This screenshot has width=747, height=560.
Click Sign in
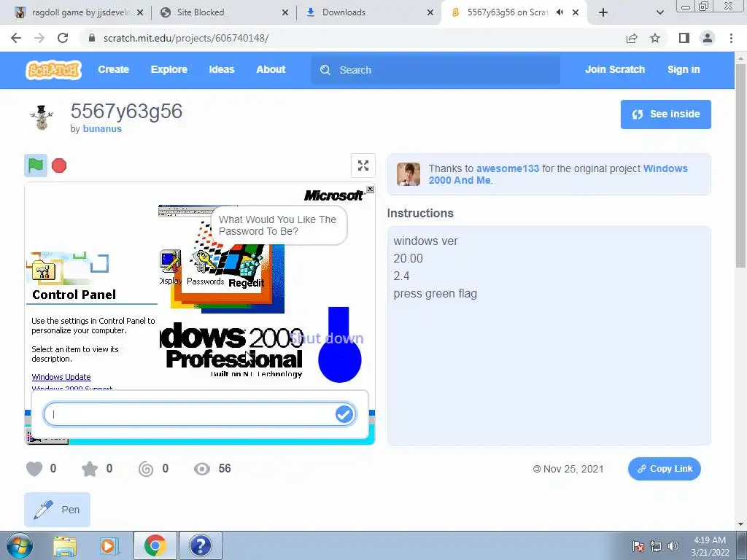tap(683, 69)
